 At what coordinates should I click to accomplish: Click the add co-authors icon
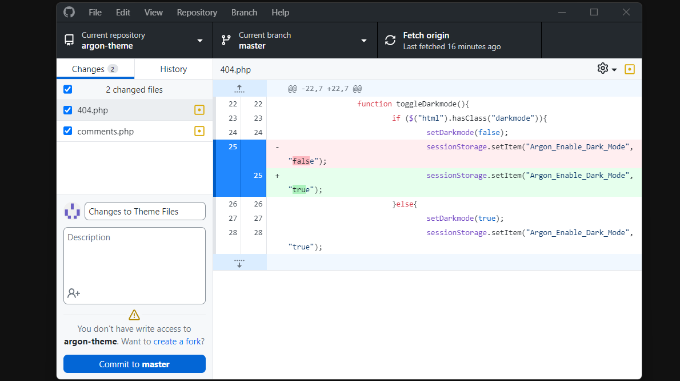point(74,293)
